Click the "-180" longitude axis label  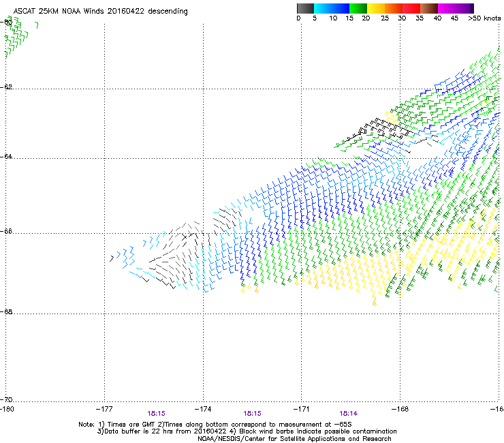click(x=7, y=409)
